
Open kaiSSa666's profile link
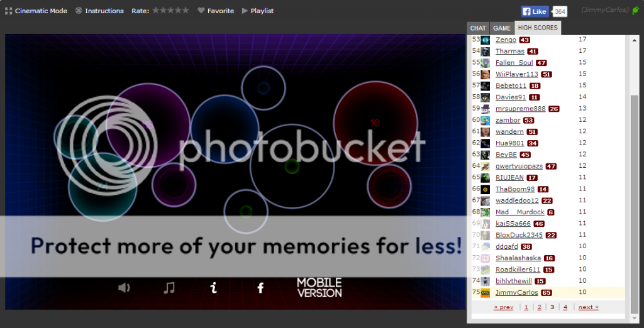[x=513, y=224]
